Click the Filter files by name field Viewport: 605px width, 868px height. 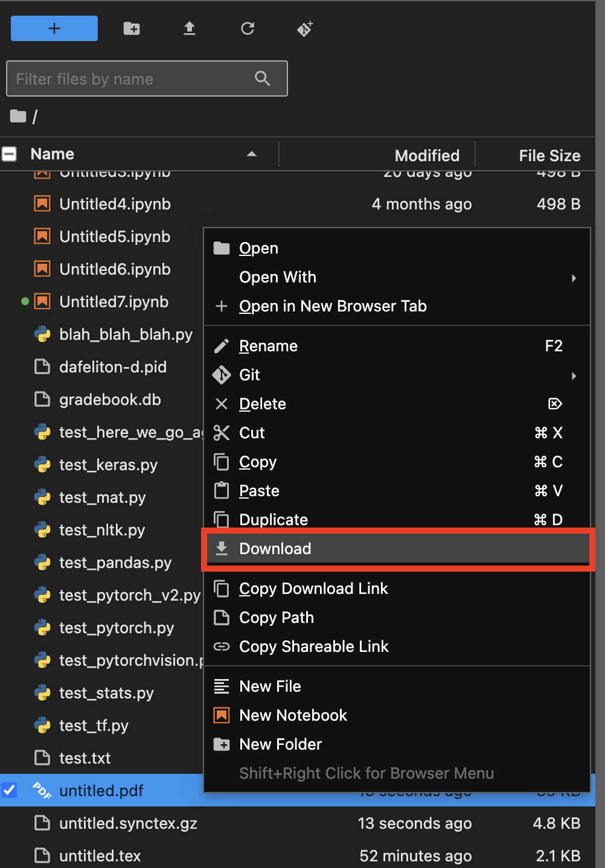147,78
